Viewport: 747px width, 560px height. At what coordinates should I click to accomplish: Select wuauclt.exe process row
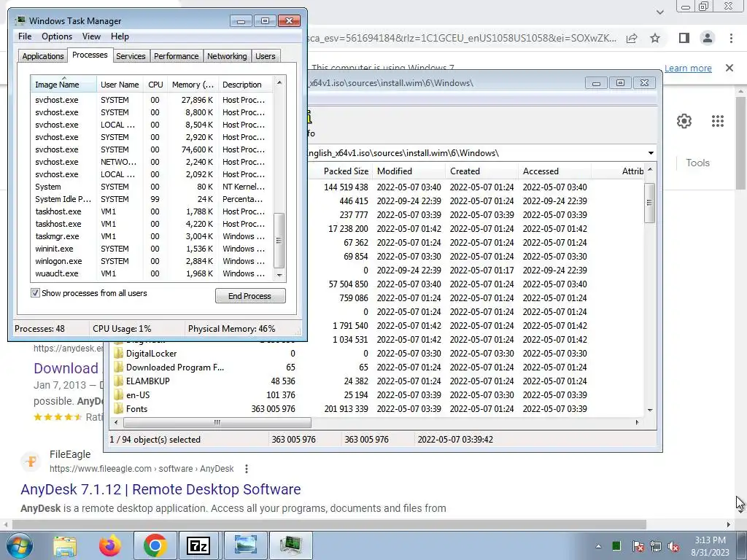(152, 273)
